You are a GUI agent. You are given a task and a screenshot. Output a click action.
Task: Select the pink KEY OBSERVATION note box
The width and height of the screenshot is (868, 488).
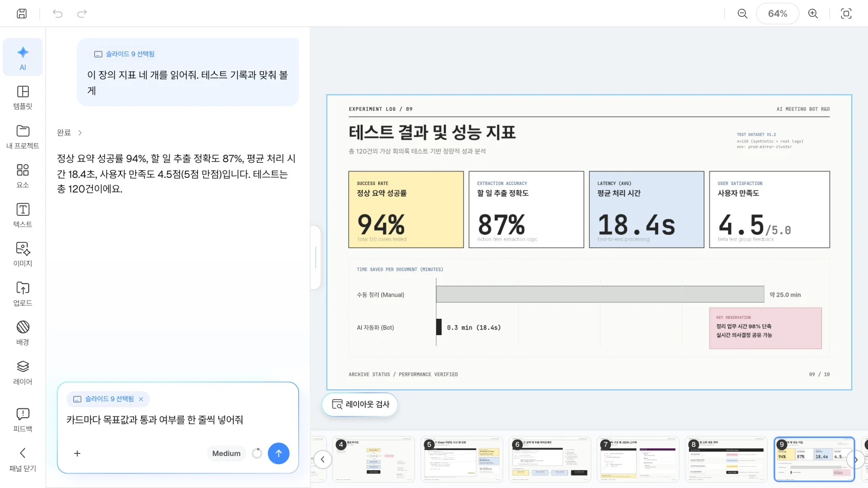[765, 329]
